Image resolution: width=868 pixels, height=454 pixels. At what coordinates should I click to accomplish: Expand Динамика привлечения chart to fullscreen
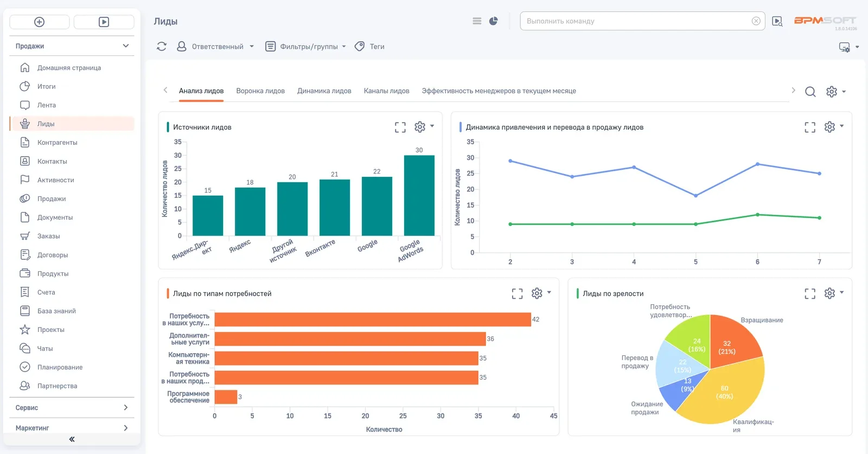click(810, 127)
